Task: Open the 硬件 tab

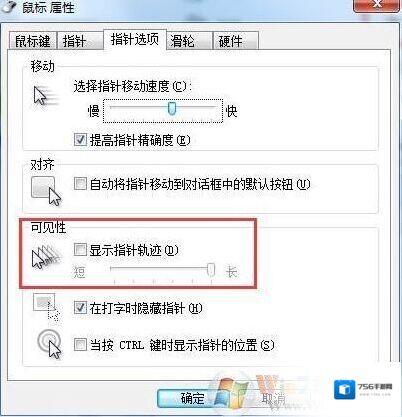Action: click(x=235, y=41)
